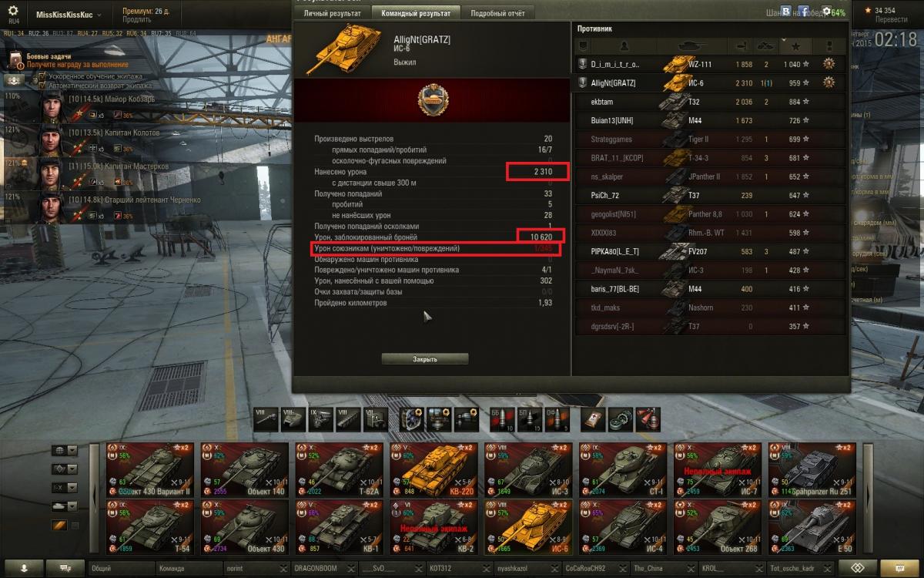
Task: Click the Закрыть button
Action: click(425, 359)
